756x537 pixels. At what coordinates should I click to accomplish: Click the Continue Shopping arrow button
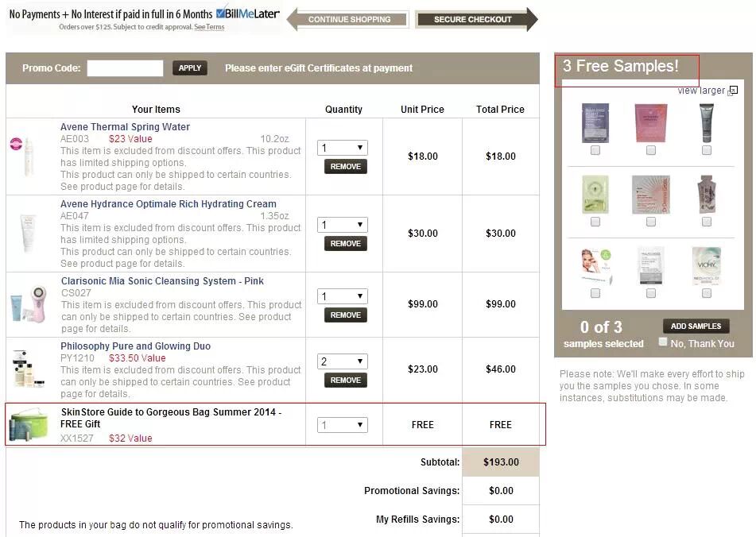[x=348, y=19]
